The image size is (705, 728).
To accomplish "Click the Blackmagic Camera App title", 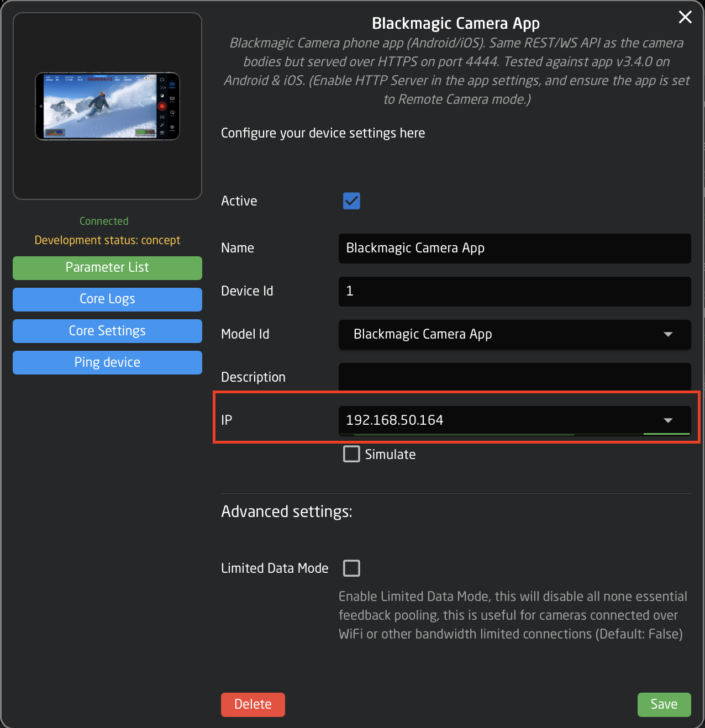I will point(456,23).
